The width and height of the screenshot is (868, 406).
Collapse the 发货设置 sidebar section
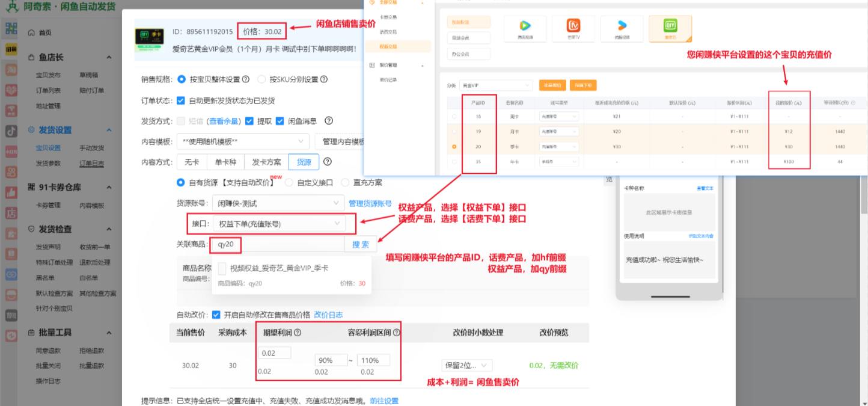[x=109, y=130]
